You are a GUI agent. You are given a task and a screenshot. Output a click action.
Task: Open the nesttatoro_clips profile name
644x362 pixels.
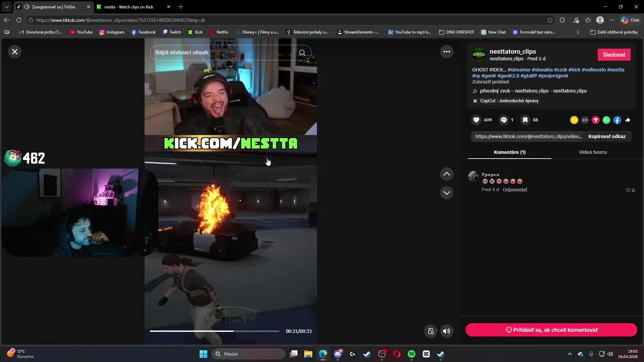[x=513, y=51]
